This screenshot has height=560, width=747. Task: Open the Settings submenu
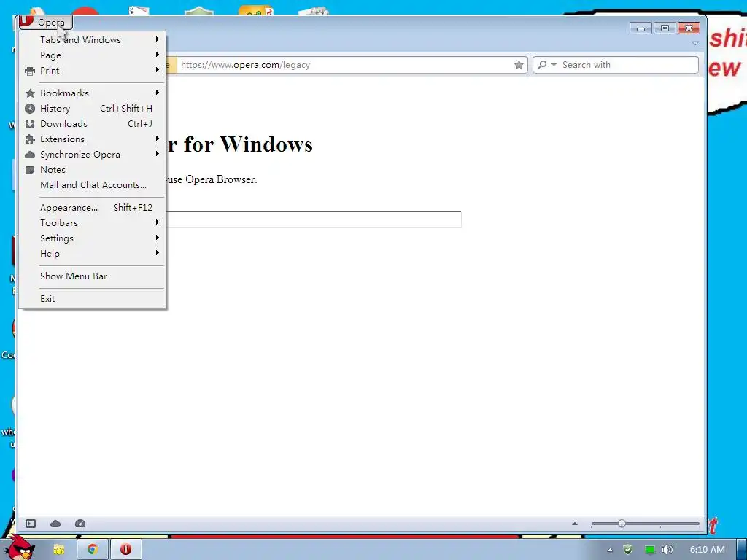[x=93, y=238]
